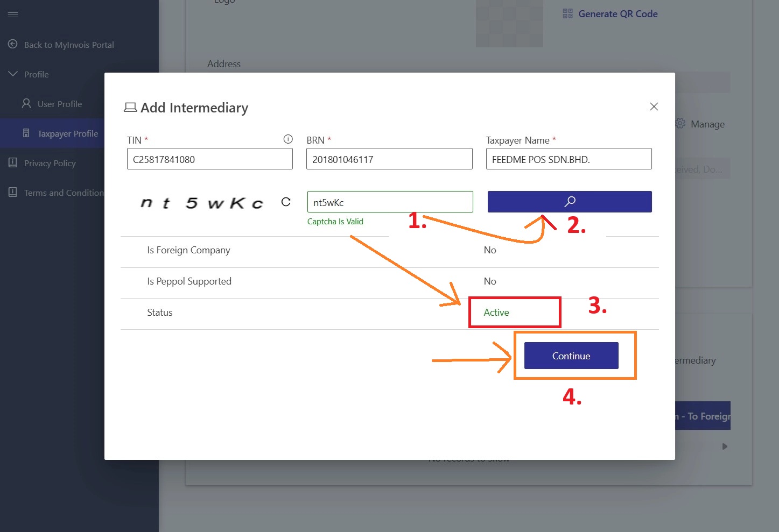Click the magnifier search button
The height and width of the screenshot is (532, 779).
pos(569,202)
